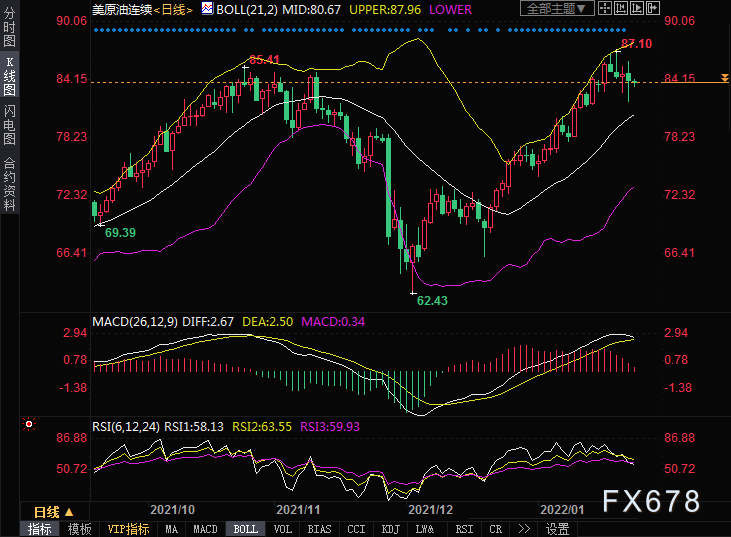Viewport: 731px width, 537px height.
Task: Click the <日线> label in chart title
Action: [173, 10]
